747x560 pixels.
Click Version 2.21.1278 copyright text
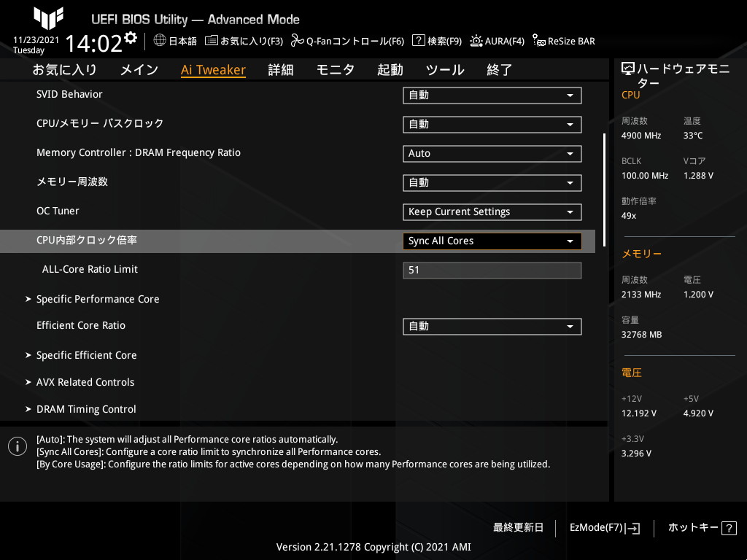click(373, 547)
